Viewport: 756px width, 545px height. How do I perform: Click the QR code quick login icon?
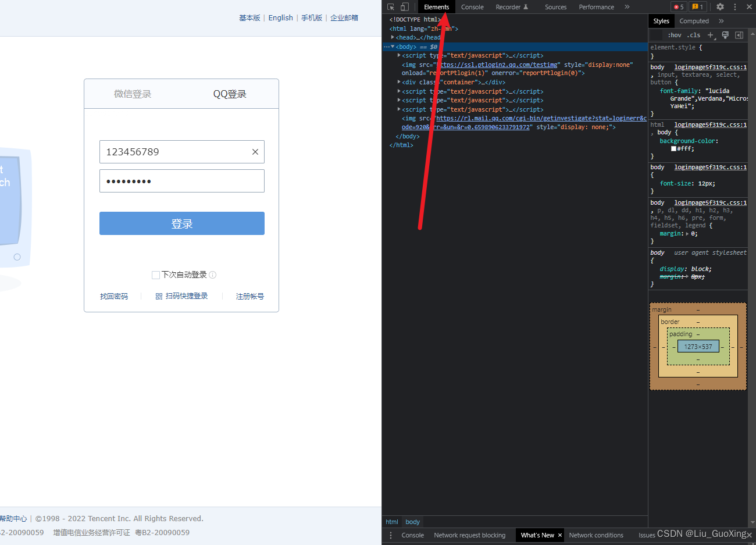pyautogui.click(x=159, y=296)
